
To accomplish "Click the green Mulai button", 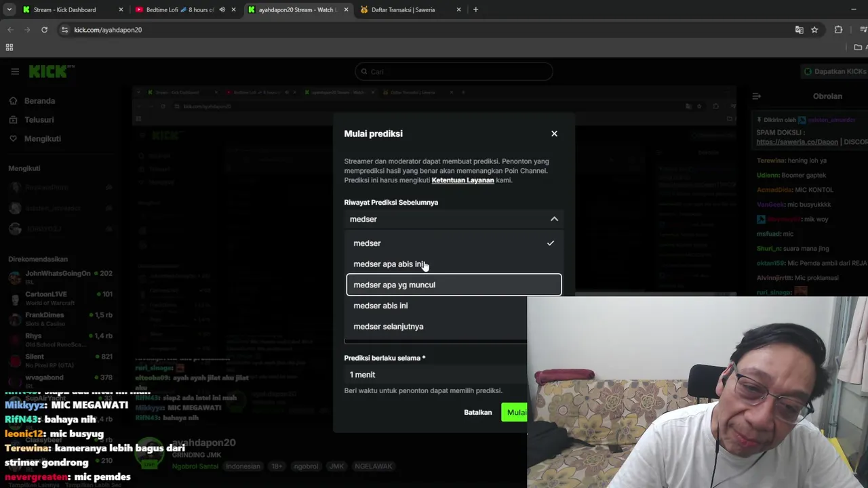I will coord(515,412).
